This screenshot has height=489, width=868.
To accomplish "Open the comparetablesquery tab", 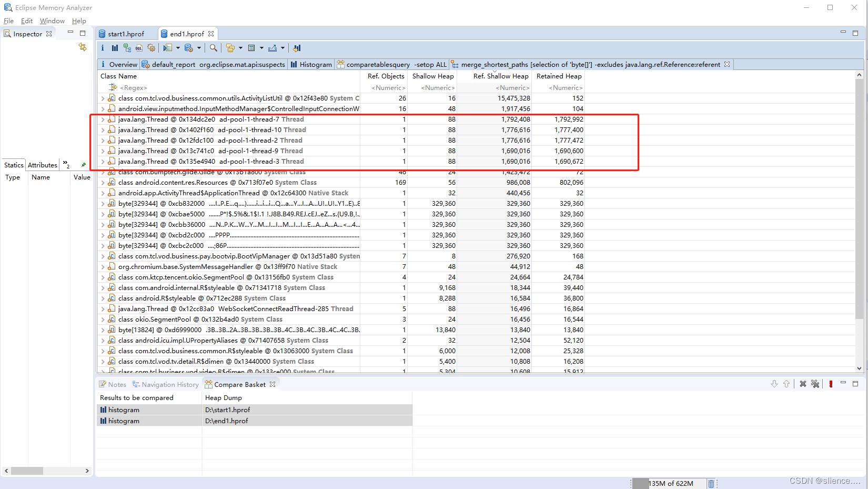I will coord(392,64).
